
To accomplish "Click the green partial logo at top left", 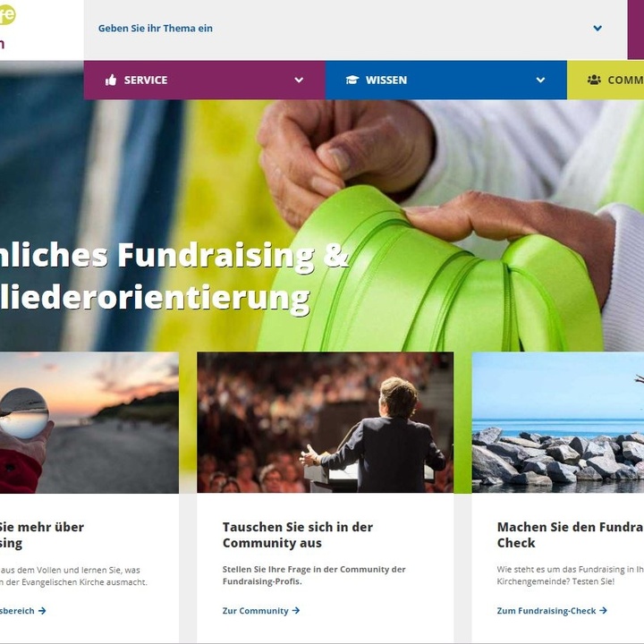I will tap(7, 15).
